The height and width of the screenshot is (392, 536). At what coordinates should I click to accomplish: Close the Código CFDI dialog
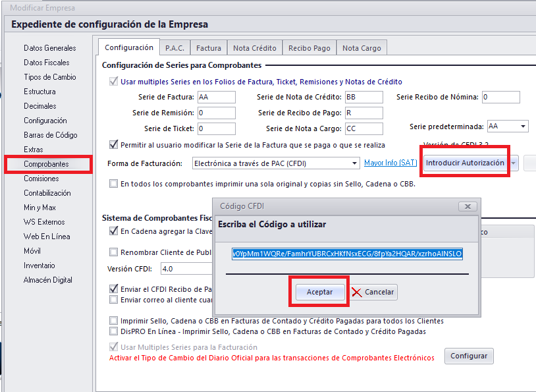click(466, 206)
